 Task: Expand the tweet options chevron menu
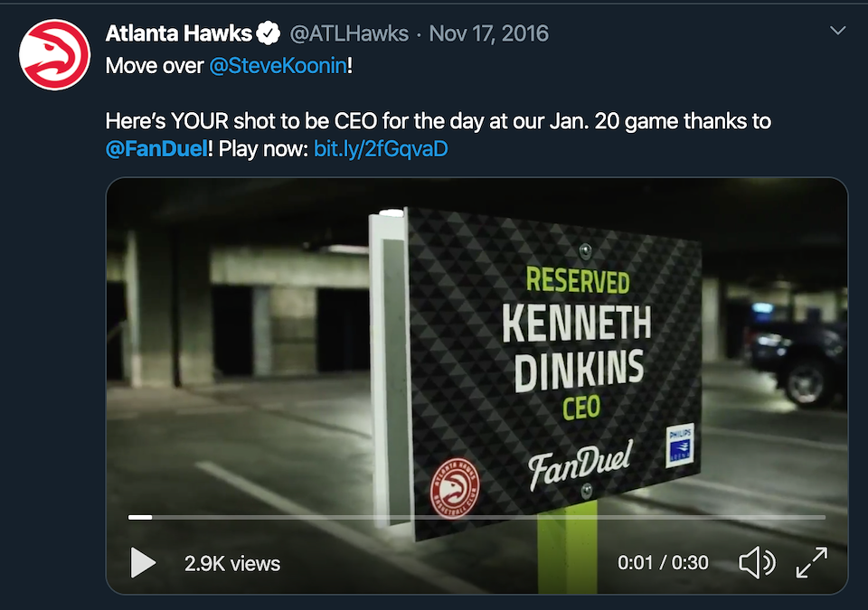click(x=838, y=32)
